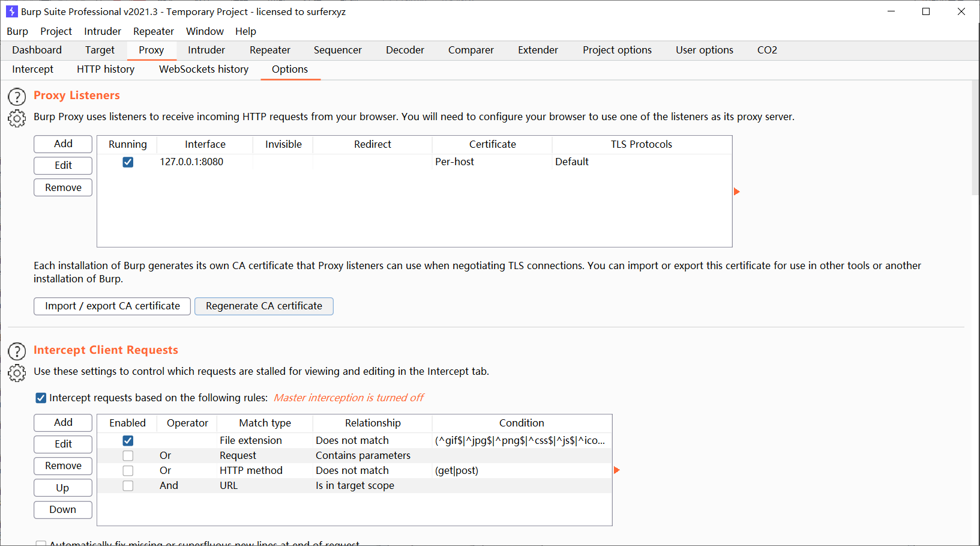Open the CO2 extension tab
Image resolution: width=980 pixels, height=546 pixels.
click(767, 50)
